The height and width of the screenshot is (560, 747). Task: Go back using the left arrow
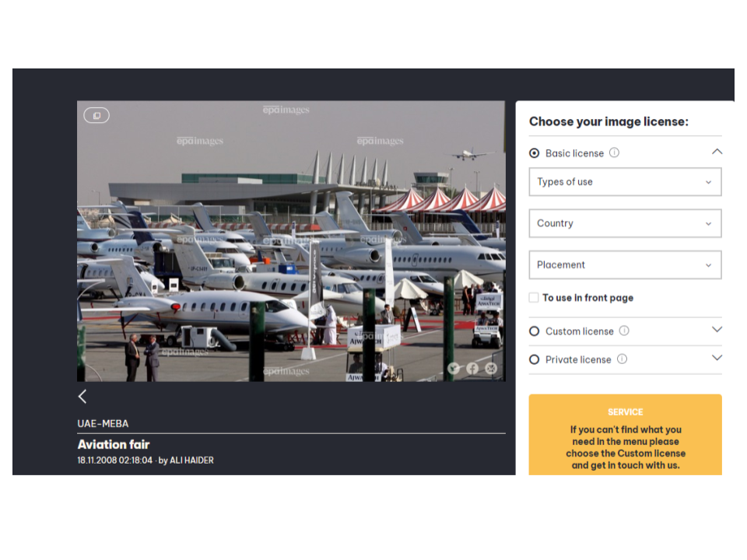pos(82,396)
